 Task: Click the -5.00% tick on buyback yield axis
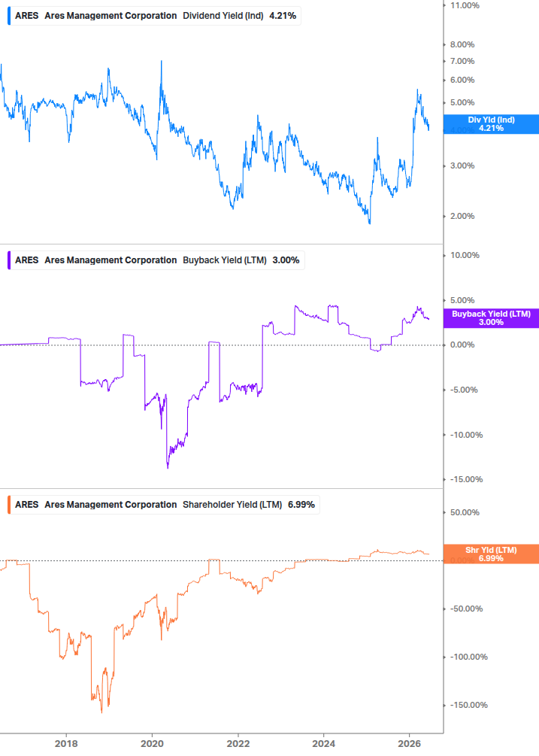465,390
